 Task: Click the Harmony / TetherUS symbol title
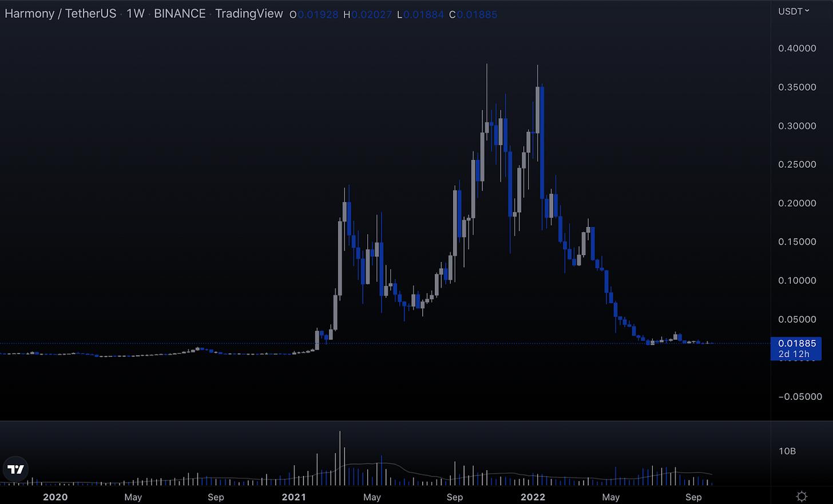(x=61, y=14)
